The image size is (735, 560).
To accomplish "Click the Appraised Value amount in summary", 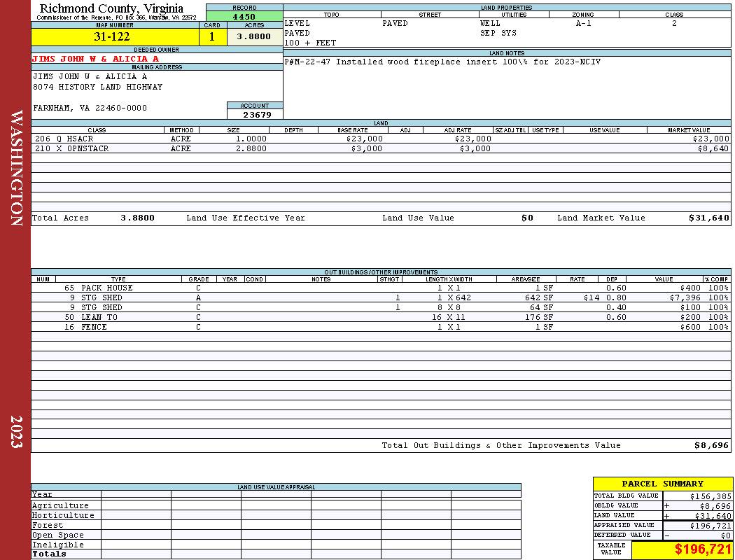I will tap(710, 526).
